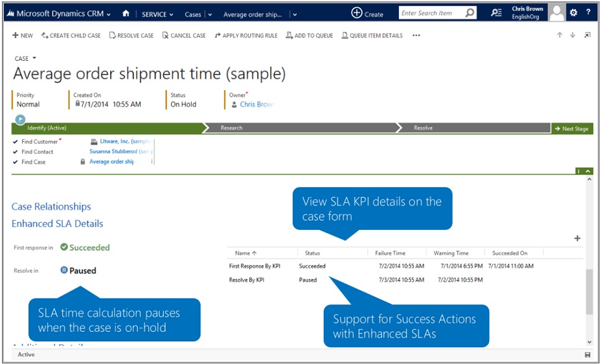Open the advanced find icon

(x=496, y=13)
